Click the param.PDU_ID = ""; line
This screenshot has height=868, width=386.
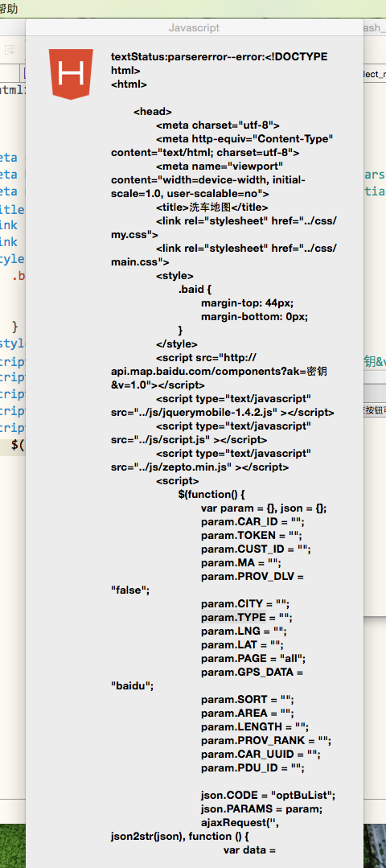253,768
